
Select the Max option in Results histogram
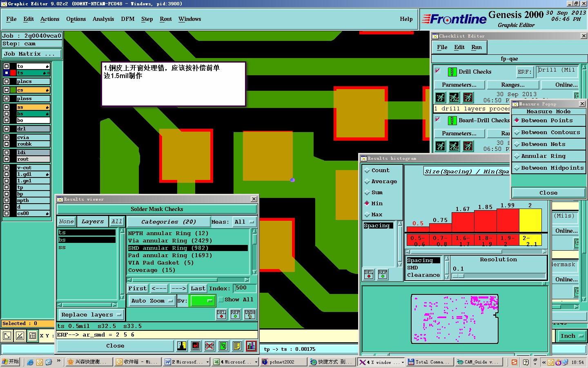[374, 215]
